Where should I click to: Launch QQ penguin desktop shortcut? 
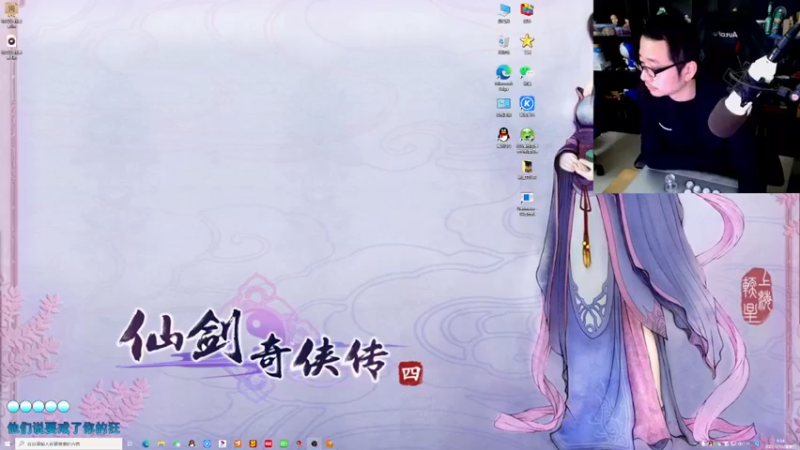click(504, 137)
